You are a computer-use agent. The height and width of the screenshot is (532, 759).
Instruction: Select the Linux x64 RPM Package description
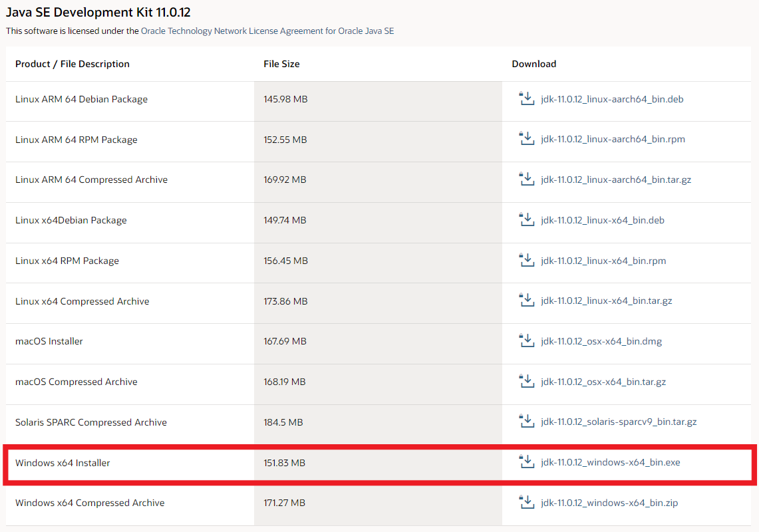[67, 261]
